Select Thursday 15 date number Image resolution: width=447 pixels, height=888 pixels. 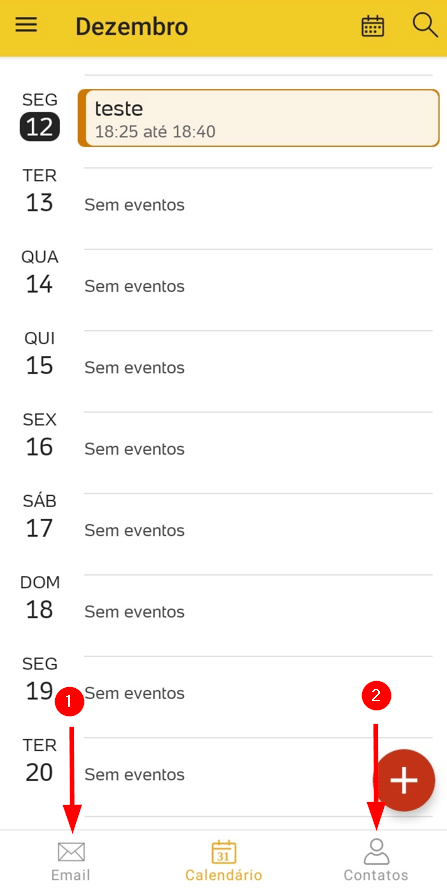coord(40,366)
